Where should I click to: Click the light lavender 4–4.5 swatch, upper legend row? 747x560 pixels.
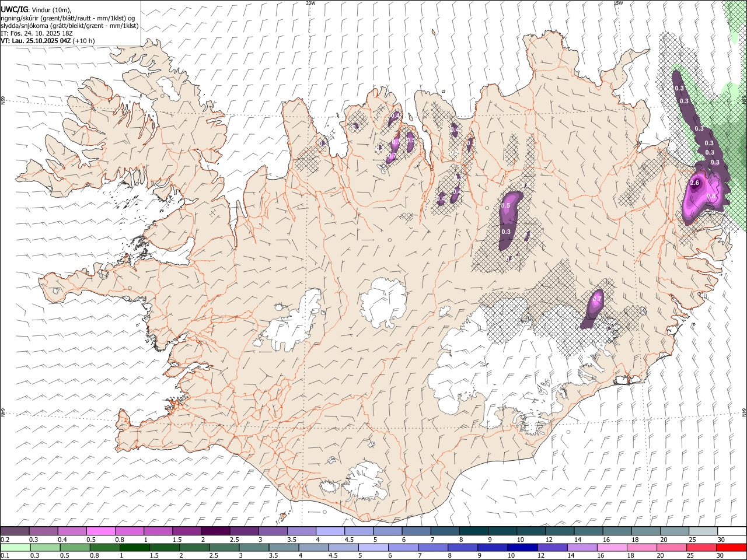click(x=330, y=531)
